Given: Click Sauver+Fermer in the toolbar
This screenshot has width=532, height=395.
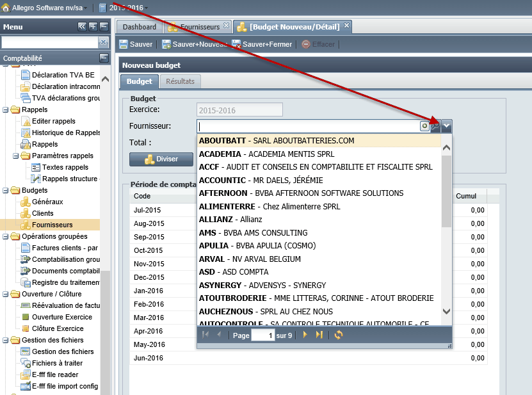Looking at the screenshot, I should click(262, 44).
